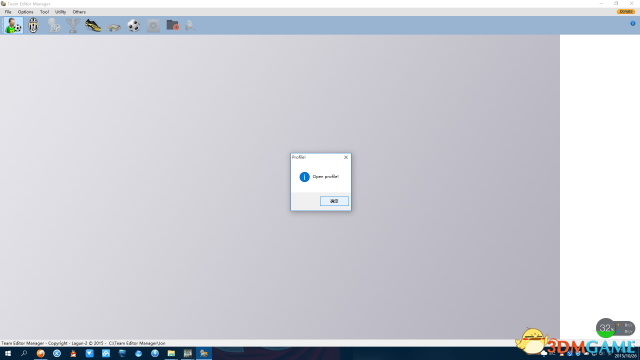Click the grayed gear settings icon

(153, 26)
